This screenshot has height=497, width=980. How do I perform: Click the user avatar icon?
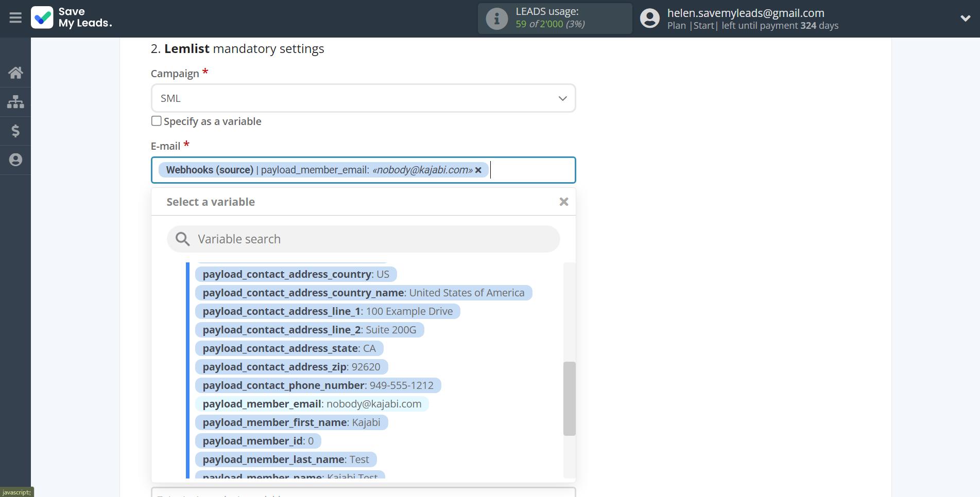[650, 19]
